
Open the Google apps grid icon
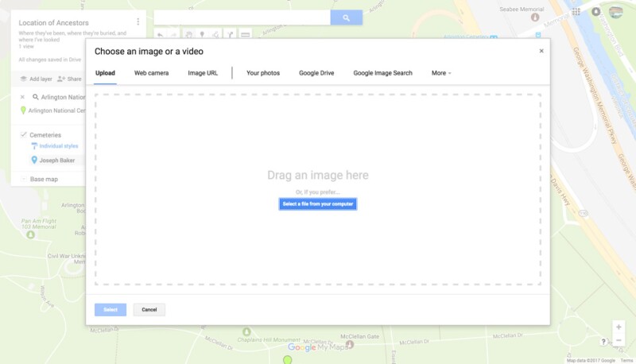point(576,12)
